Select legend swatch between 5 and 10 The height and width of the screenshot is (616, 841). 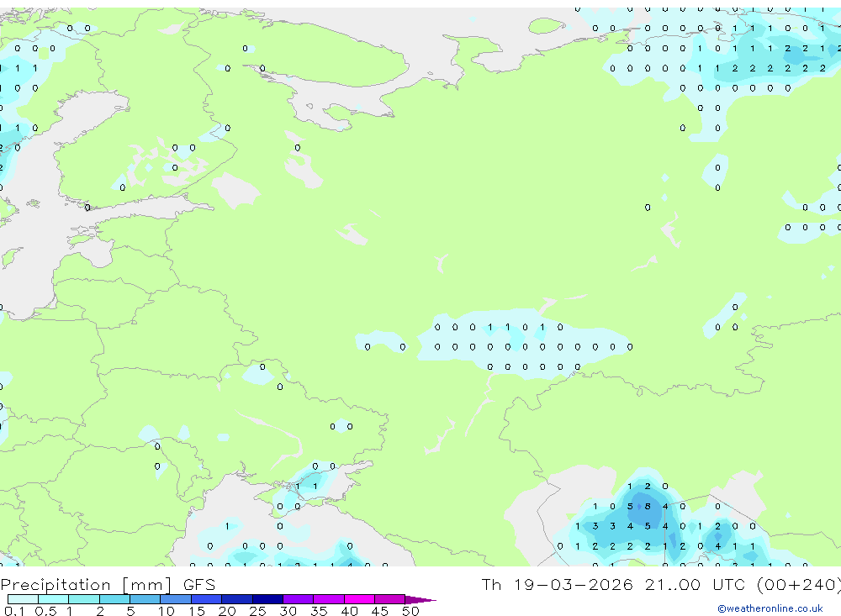145,599
